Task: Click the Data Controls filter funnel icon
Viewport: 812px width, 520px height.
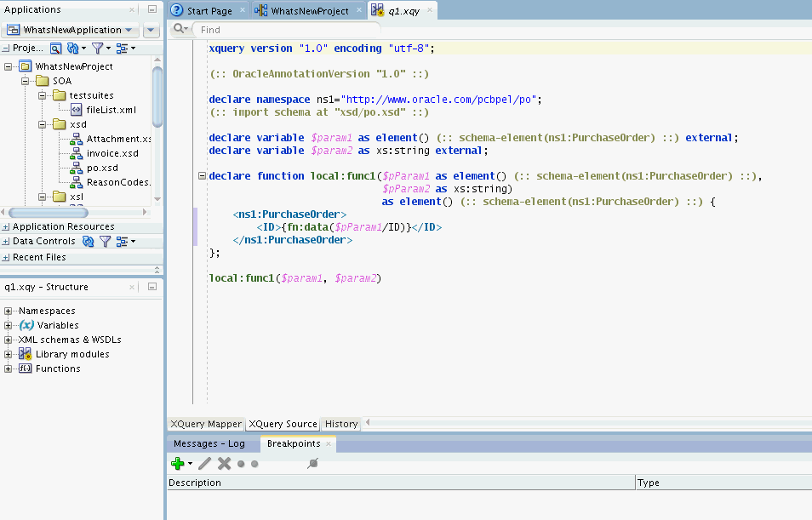Action: 106,241
